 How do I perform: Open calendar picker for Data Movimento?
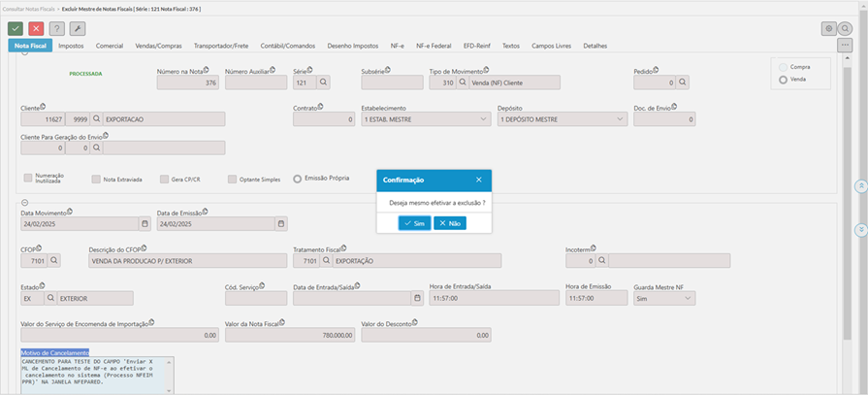coord(145,223)
